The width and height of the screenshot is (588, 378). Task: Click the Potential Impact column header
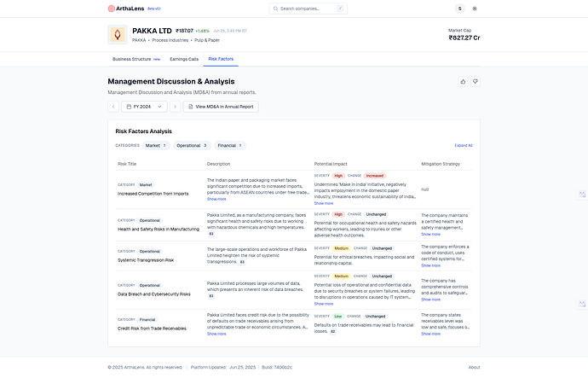pyautogui.click(x=331, y=164)
